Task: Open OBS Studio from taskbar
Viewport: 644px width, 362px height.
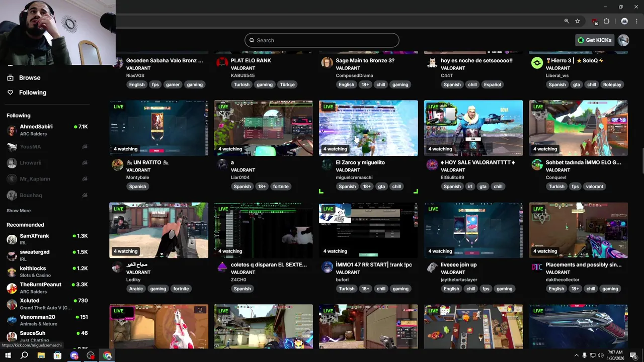Action: pos(91,355)
